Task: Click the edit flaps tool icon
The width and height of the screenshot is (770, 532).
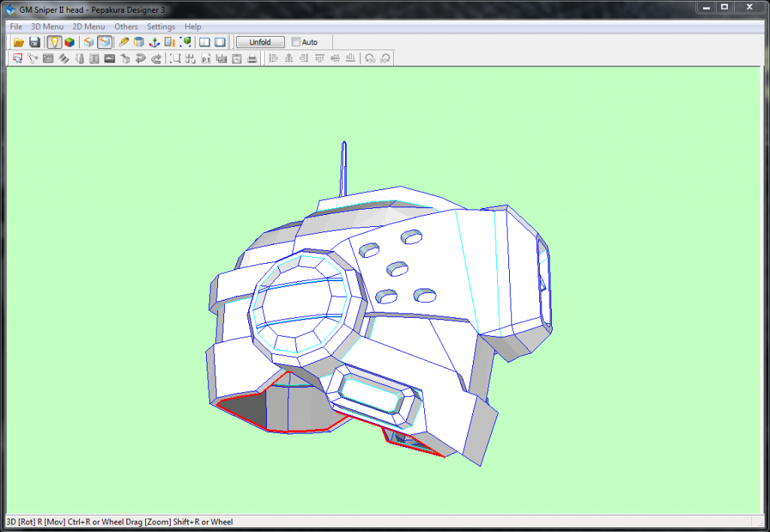Action: [48, 59]
